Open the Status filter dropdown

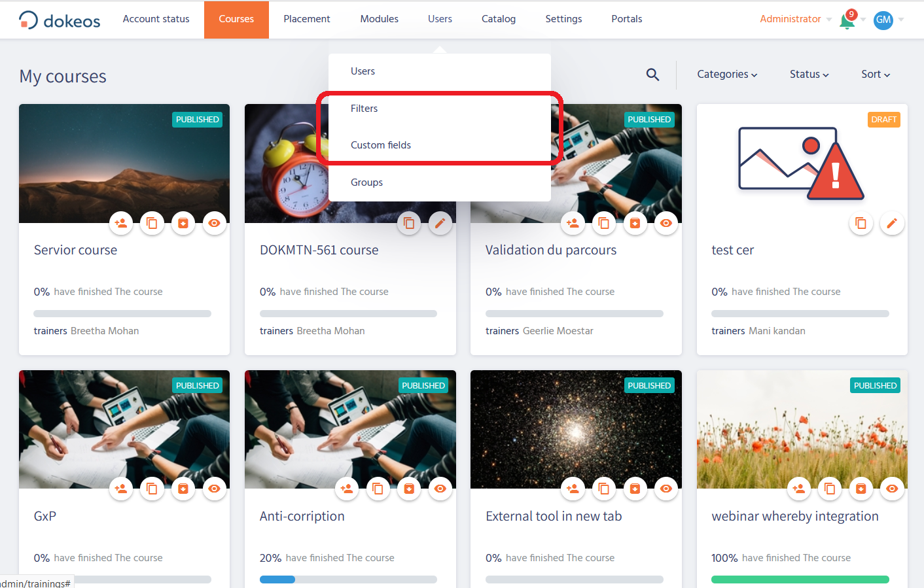[809, 75]
